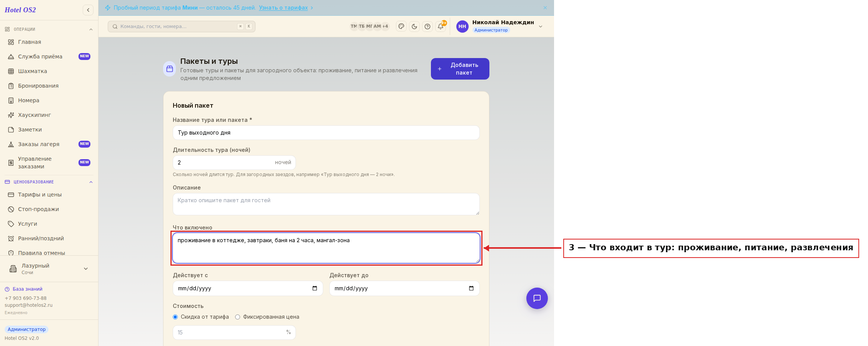Open Стоп-продажи page
The width and height of the screenshot is (868, 346).
click(x=49, y=209)
